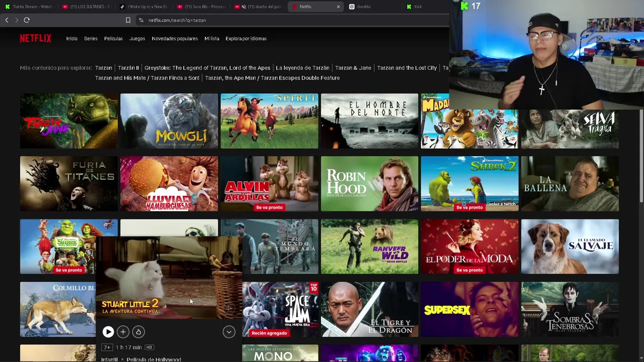Click the browser forward arrow

(x=16, y=20)
